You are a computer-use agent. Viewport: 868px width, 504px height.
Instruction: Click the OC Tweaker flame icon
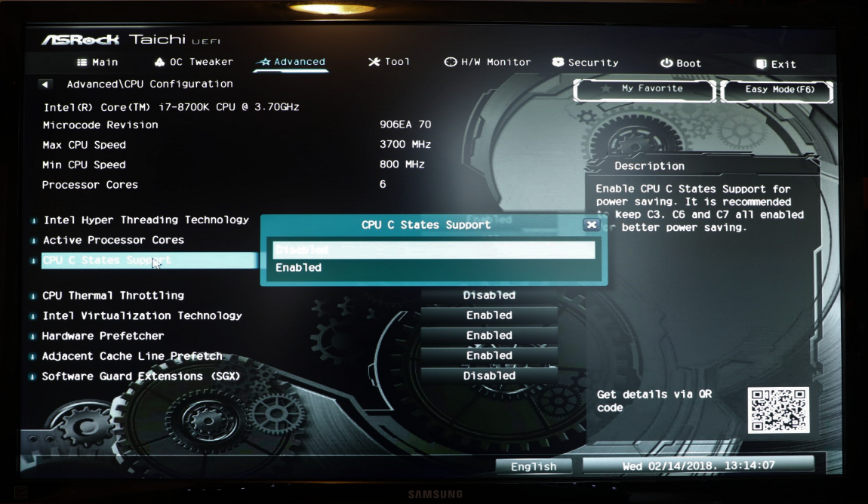(159, 61)
